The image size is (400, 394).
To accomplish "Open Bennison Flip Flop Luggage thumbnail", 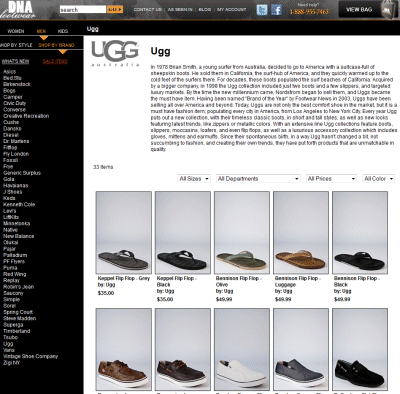I will pyautogui.click(x=301, y=233).
